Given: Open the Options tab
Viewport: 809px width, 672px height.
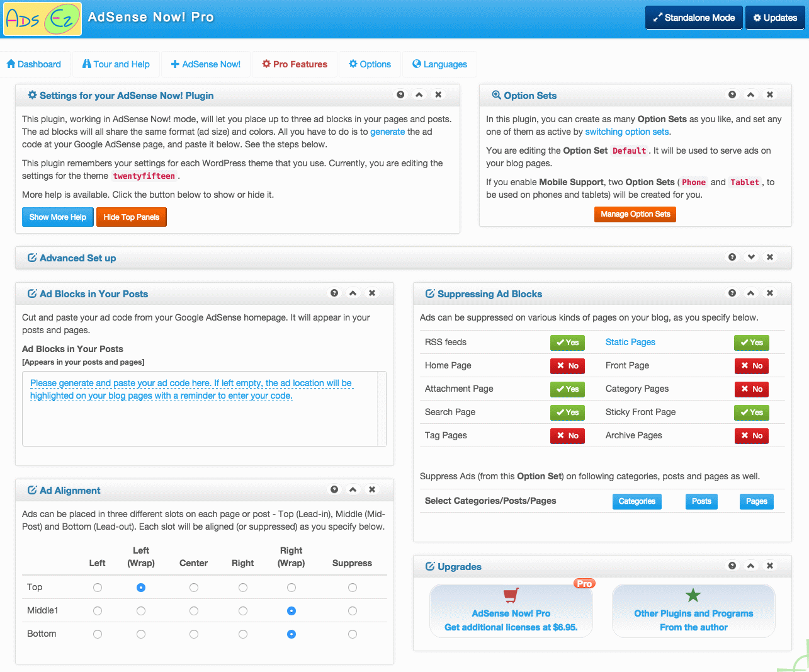Looking at the screenshot, I should pos(370,64).
